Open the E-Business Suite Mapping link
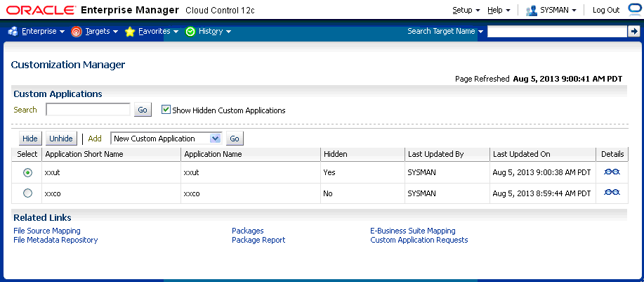This screenshot has height=282, width=644. [413, 231]
